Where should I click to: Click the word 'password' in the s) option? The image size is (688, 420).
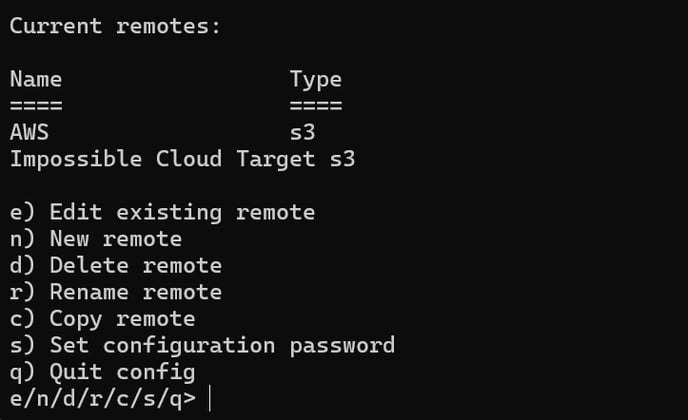(x=342, y=346)
